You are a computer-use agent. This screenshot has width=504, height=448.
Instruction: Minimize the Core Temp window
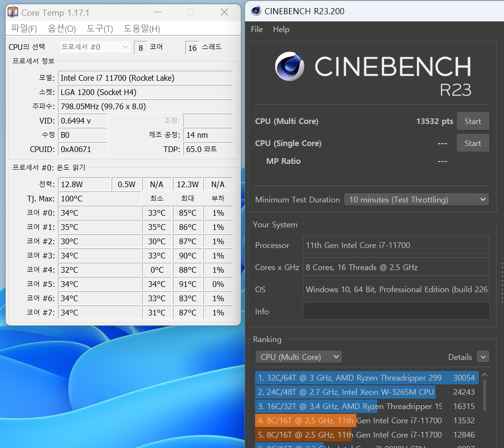click(x=158, y=12)
